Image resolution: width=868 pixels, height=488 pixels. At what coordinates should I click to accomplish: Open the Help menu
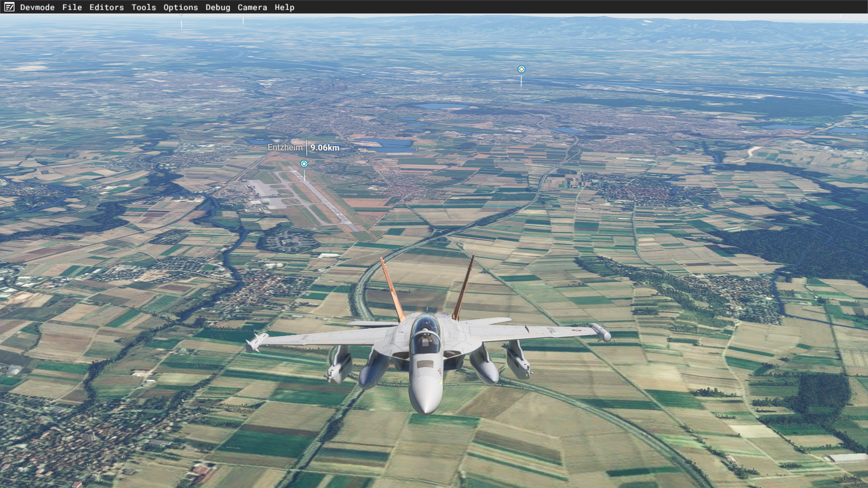tap(284, 7)
